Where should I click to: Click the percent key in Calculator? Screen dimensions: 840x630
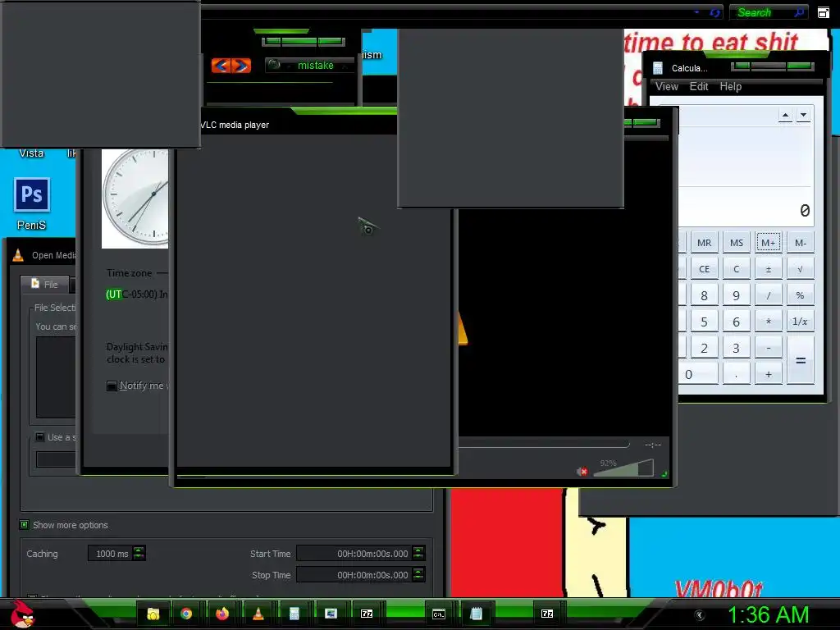tap(801, 295)
